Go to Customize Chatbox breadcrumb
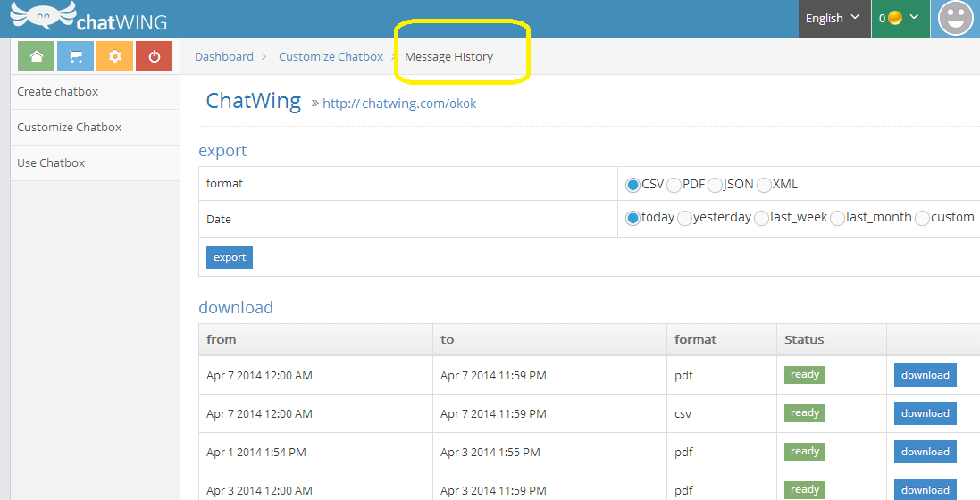 coord(331,57)
